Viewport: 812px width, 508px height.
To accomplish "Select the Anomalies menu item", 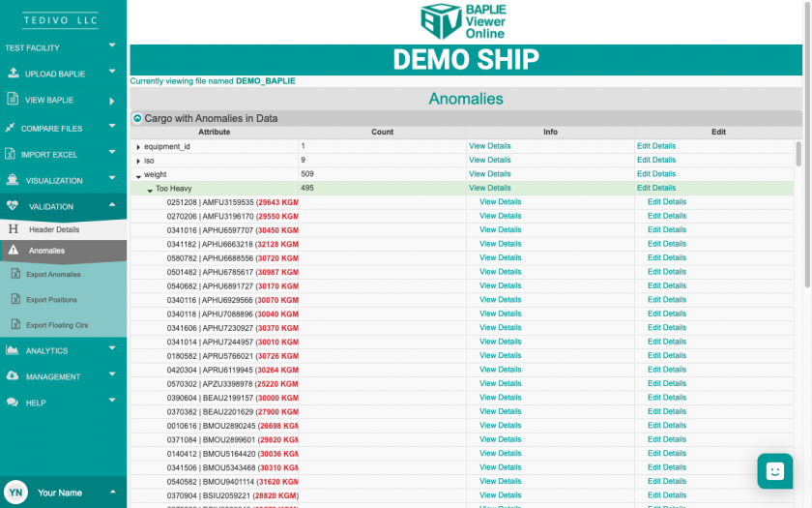I will click(63, 251).
